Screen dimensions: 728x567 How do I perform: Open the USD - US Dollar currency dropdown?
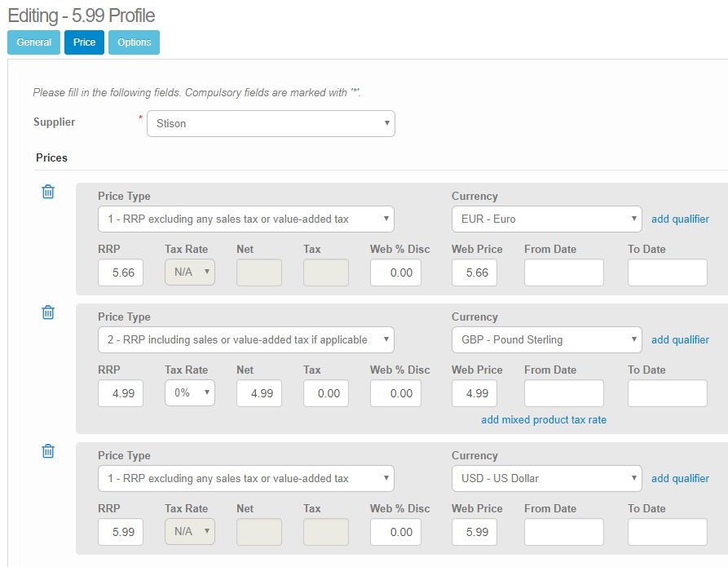[x=546, y=478]
